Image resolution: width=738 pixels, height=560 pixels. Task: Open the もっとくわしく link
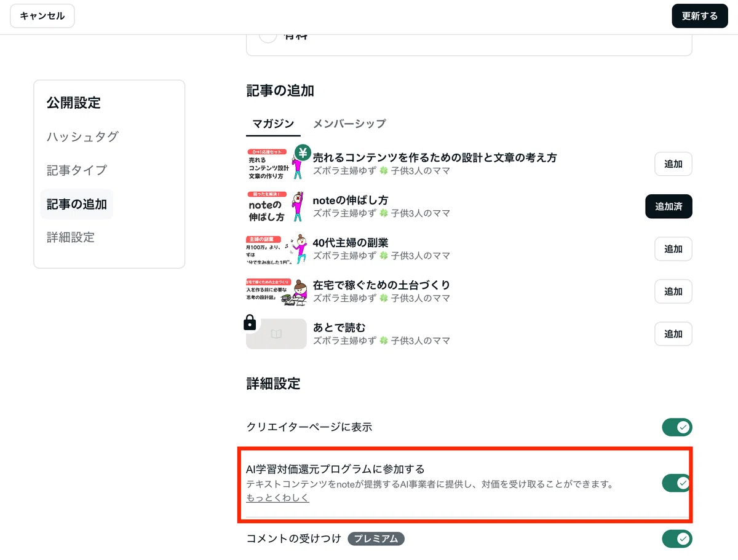278,498
